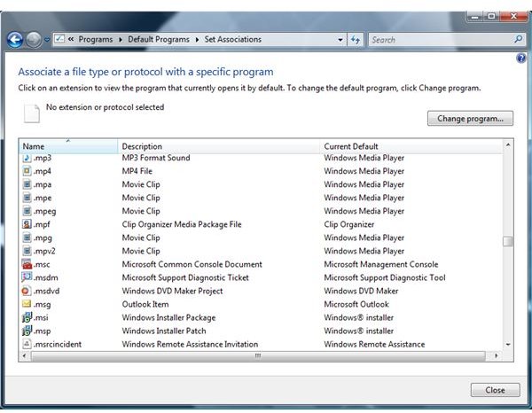Sort by the Description column header

(x=219, y=146)
